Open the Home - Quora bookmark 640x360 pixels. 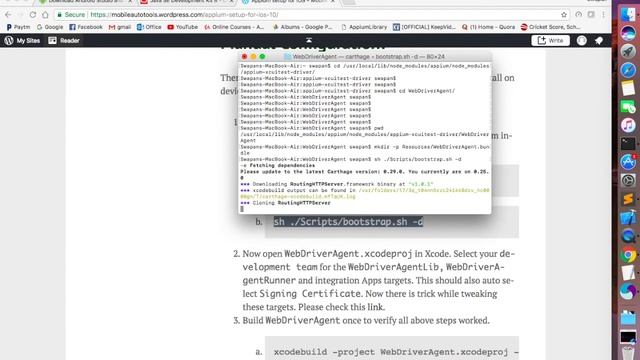(488, 27)
